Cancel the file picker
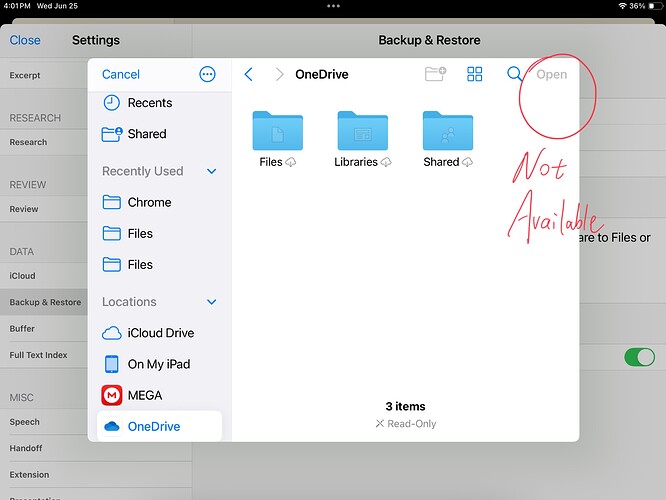This screenshot has height=500, width=666. point(121,74)
